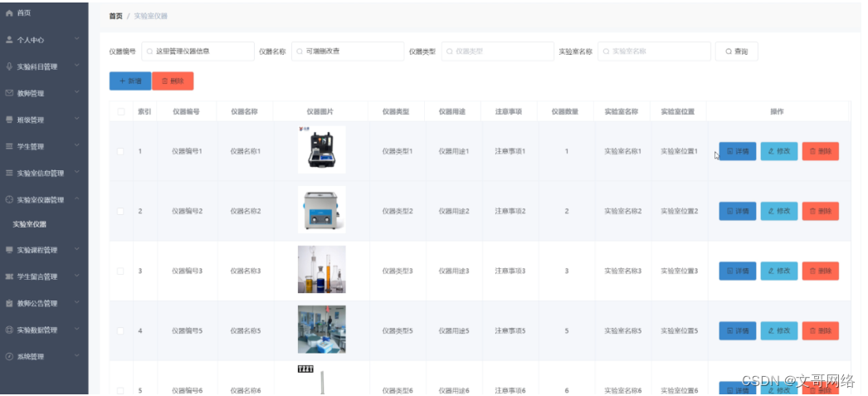Click search icon in 仪器类型 field
The width and height of the screenshot is (868, 396).
pyautogui.click(x=450, y=51)
